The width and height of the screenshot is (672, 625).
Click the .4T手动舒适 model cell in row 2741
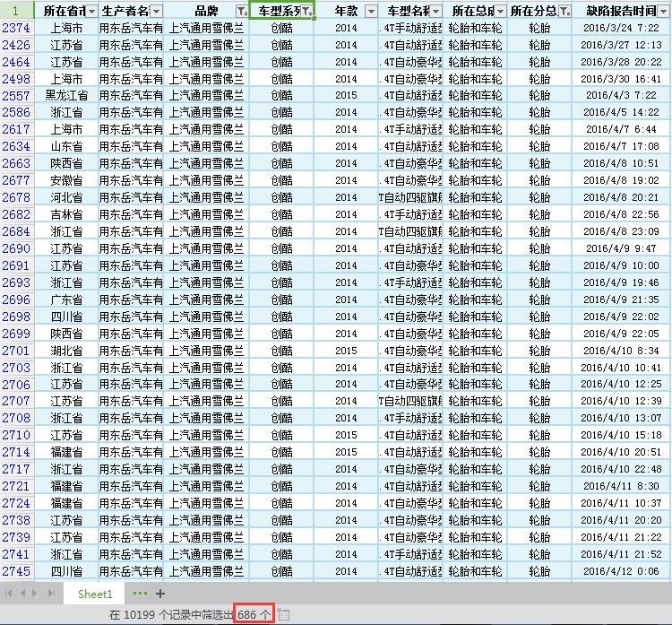[x=410, y=554]
